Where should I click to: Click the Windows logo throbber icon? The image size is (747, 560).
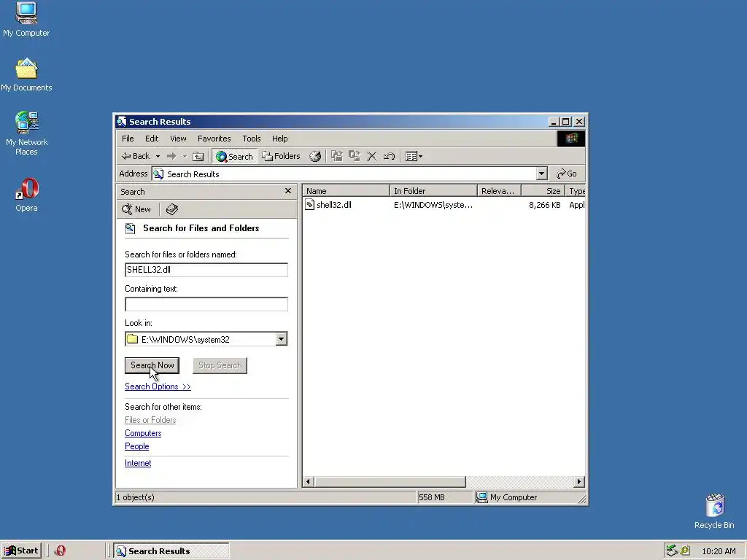click(x=571, y=139)
